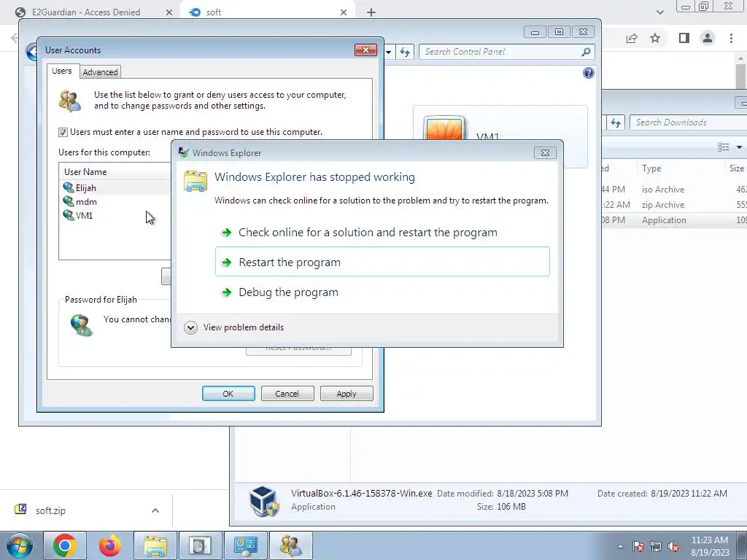Open the Control Panel address bar dropdown arrow
This screenshot has width=747, height=560.
[389, 52]
